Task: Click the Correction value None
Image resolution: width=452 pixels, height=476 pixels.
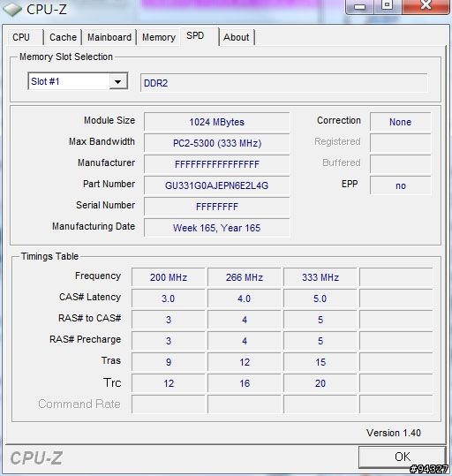Action: (x=401, y=122)
